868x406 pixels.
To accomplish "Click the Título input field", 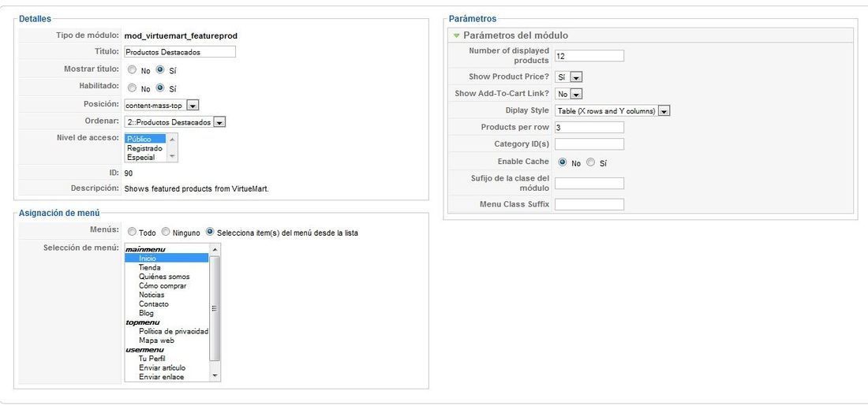I will 180,51.
